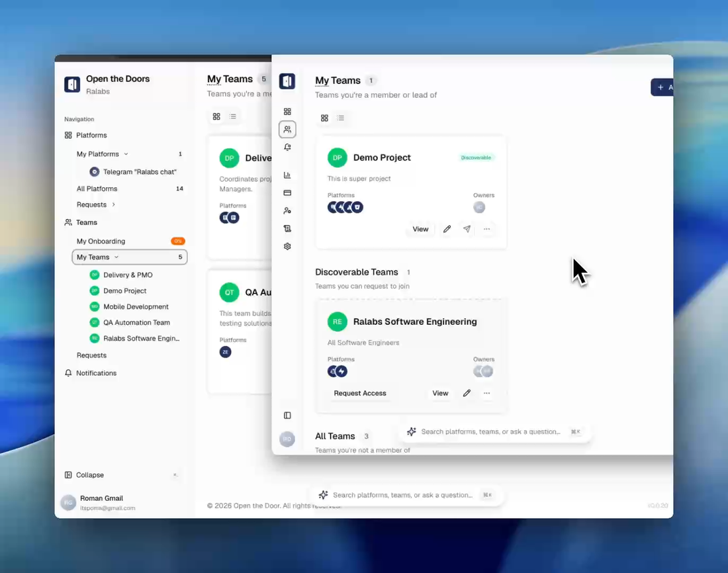The image size is (728, 573).
Task: Click the Ralabs Software Engineering platform icons
Action: click(338, 371)
